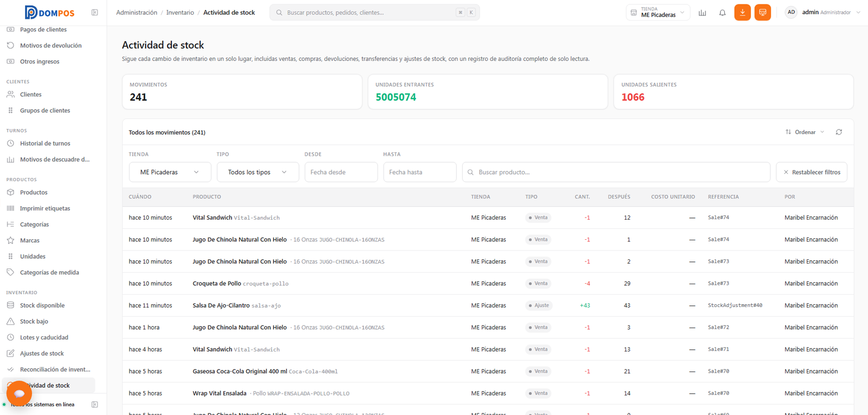This screenshot has height=415, width=868.
Task: Click the Ajuste type badge
Action: [539, 305]
